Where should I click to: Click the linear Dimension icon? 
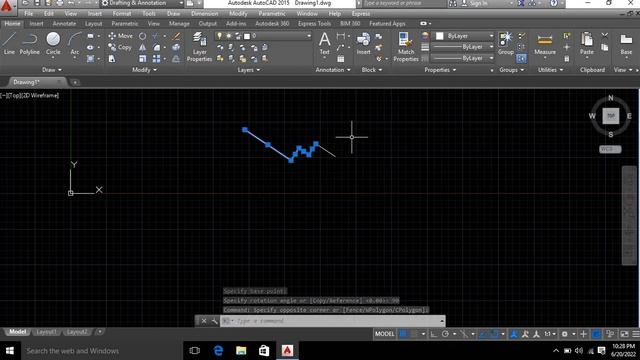click(340, 36)
